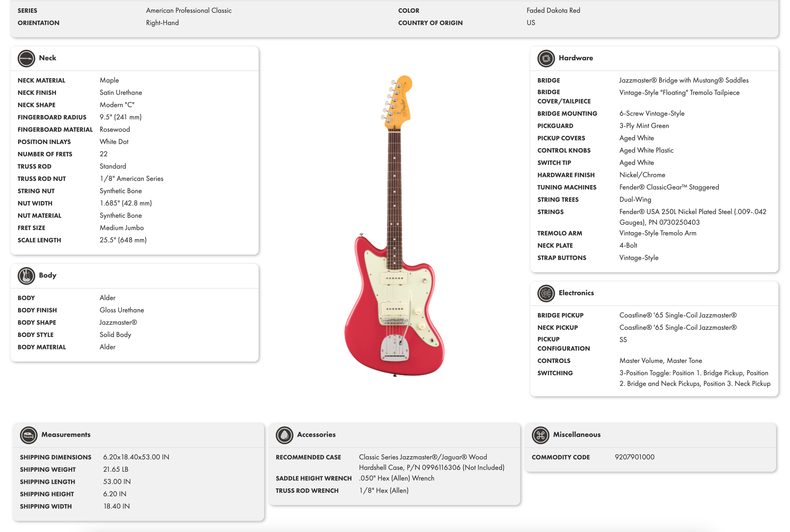
Task: Click the neck plate '4-Bolt' value
Action: coord(628,245)
